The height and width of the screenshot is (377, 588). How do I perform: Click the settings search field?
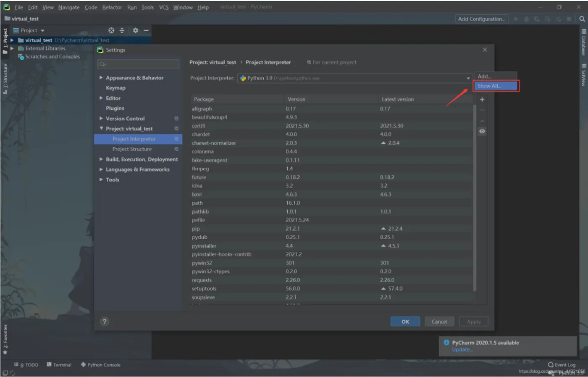click(138, 64)
